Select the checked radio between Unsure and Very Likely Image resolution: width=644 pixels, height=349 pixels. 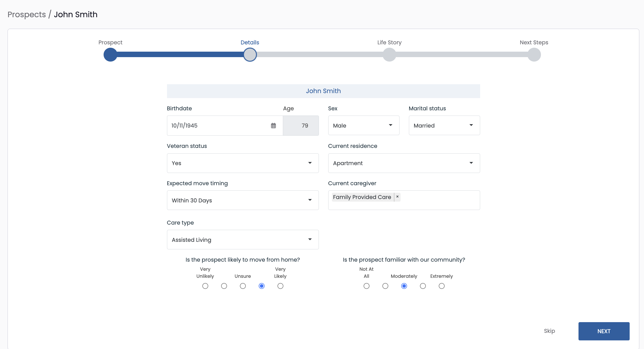261,286
